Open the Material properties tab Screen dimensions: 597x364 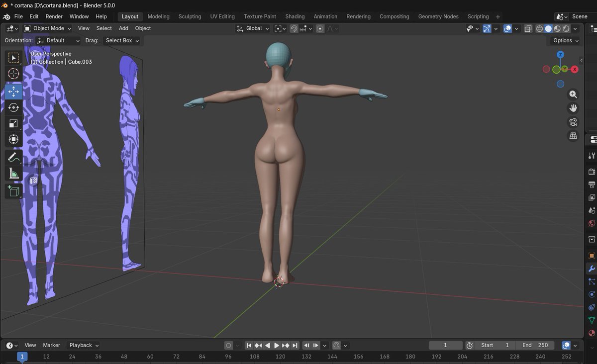point(592,334)
